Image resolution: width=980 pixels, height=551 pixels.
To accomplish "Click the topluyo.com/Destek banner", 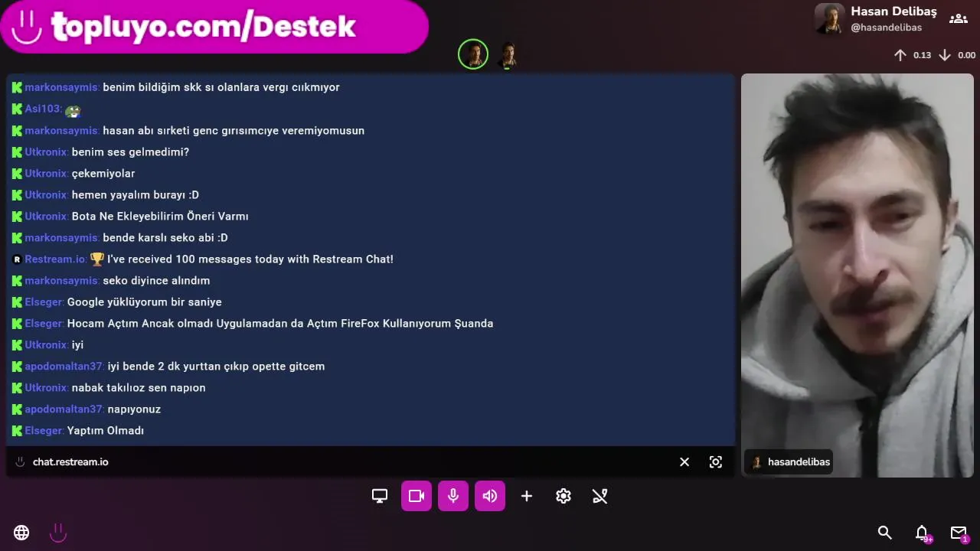I will (x=214, y=26).
